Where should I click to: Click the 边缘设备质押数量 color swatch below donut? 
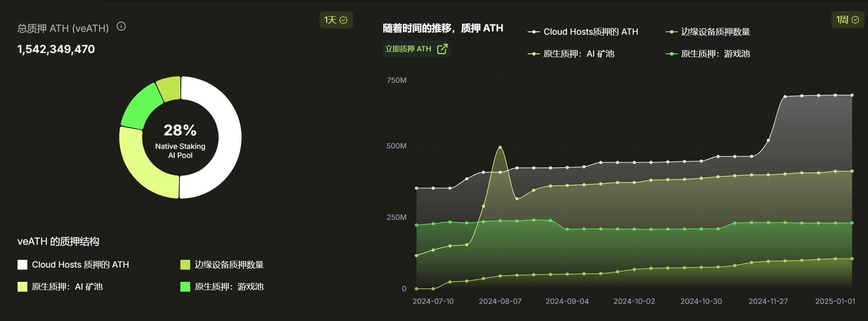coord(185,265)
